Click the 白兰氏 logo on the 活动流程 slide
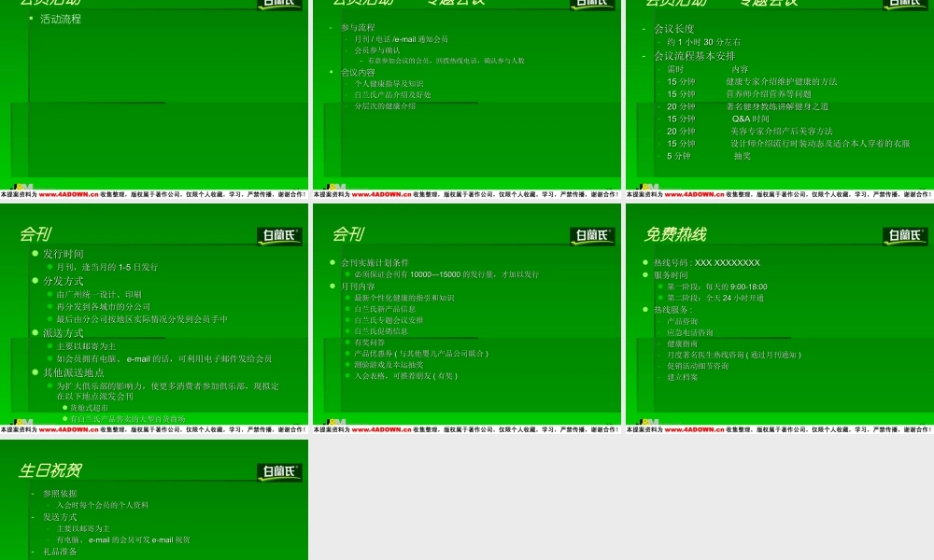Screen dimensions: 934x560 280,4
